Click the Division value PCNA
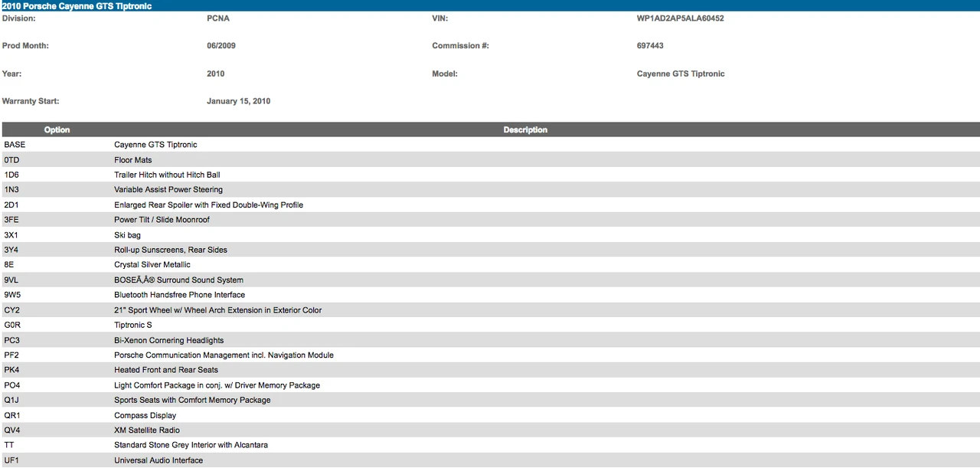The height and width of the screenshot is (468, 980). click(x=218, y=18)
